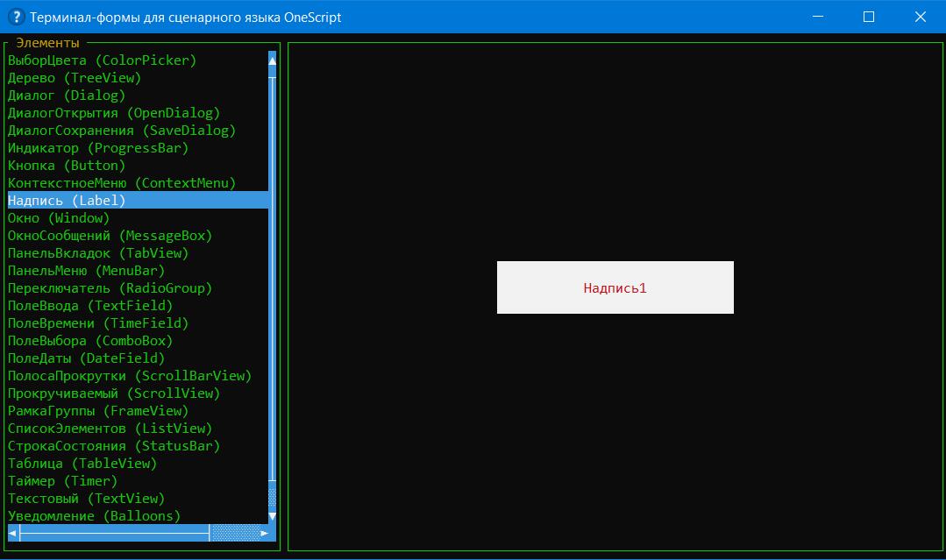Open ПанельВкладок (TabView) entry
The height and width of the screenshot is (560, 946).
98,253
